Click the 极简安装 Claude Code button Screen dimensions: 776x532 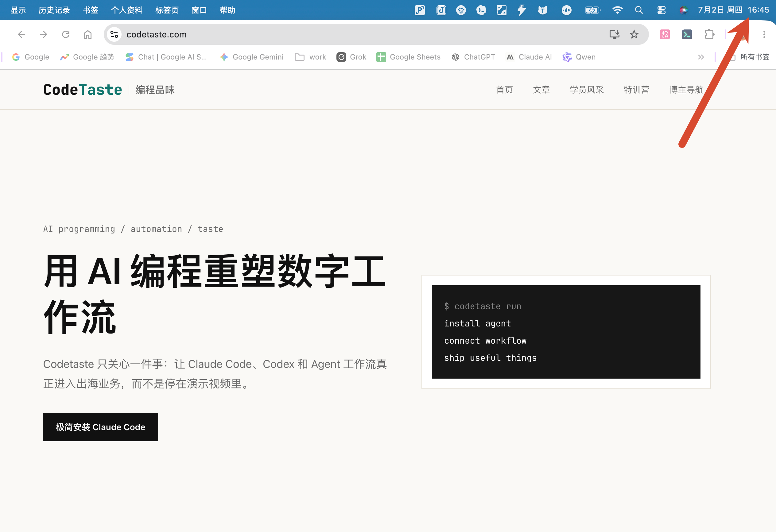click(100, 427)
